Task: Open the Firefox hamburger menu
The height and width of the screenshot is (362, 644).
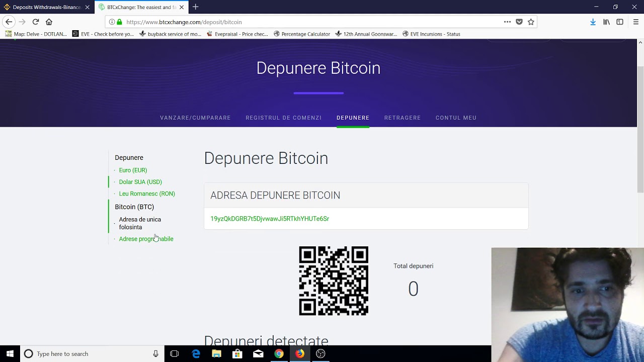Action: [x=635, y=22]
